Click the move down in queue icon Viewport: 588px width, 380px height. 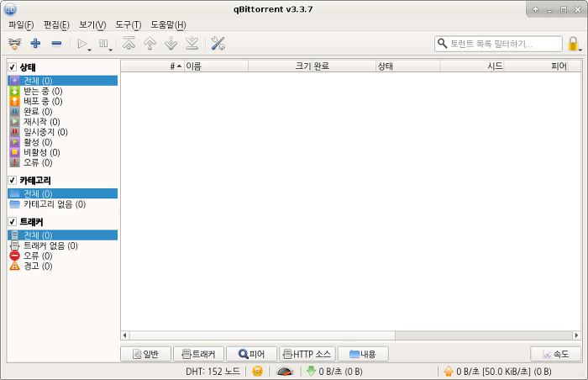171,44
